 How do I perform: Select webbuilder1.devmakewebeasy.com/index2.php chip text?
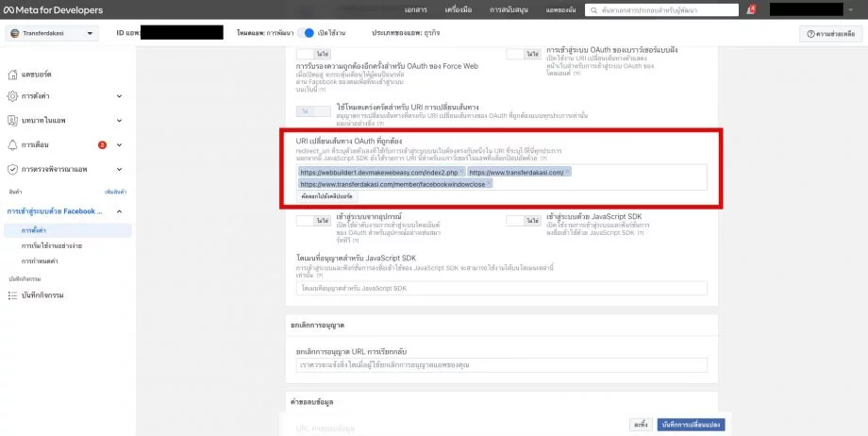[379, 173]
